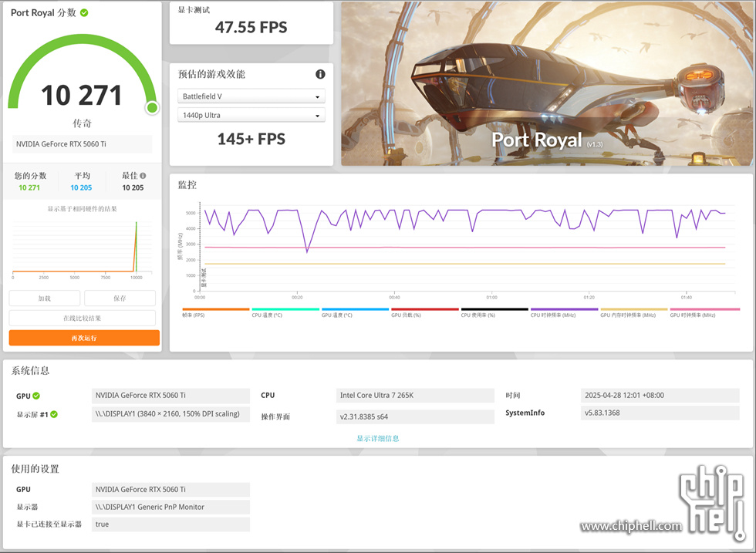Click the 加载 button
This screenshot has height=553, width=756.
pos(45,298)
